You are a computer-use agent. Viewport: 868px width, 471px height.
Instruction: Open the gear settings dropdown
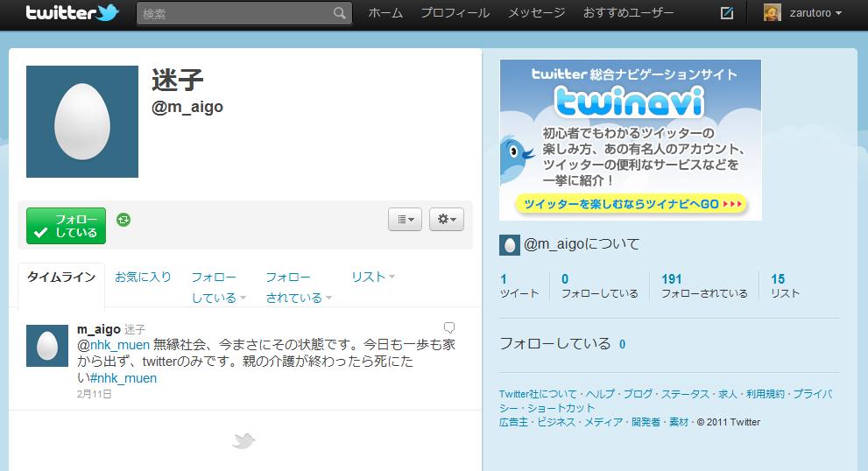[447, 219]
